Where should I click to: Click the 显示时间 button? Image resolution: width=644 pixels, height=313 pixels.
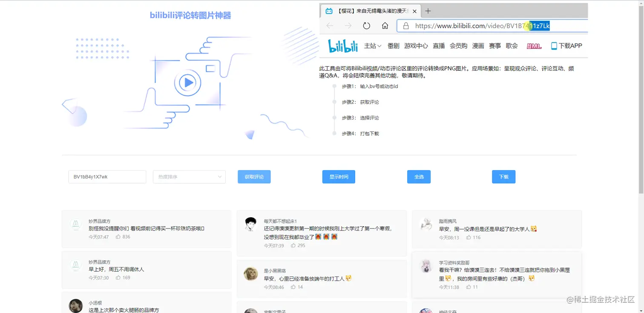click(339, 177)
